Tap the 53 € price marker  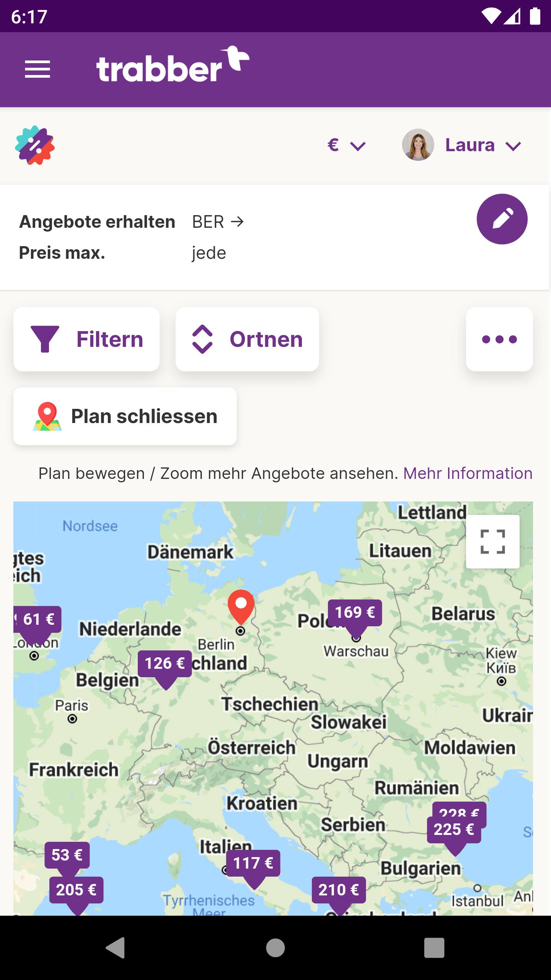(x=67, y=856)
